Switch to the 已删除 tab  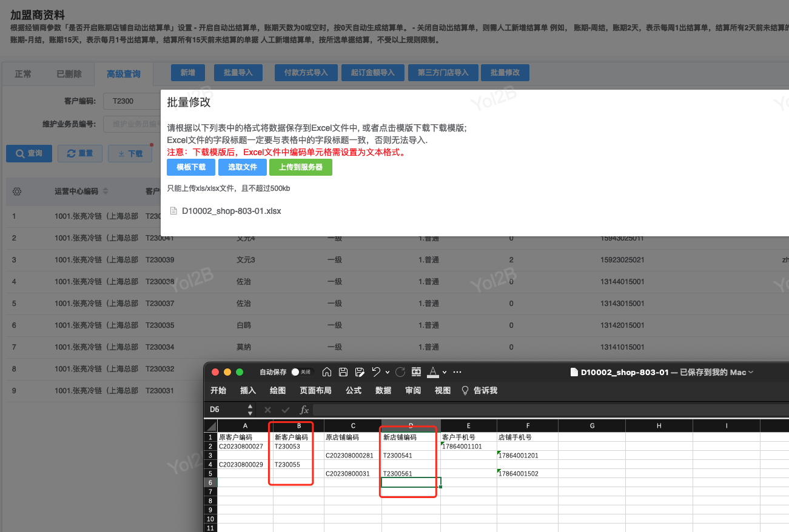coord(69,74)
